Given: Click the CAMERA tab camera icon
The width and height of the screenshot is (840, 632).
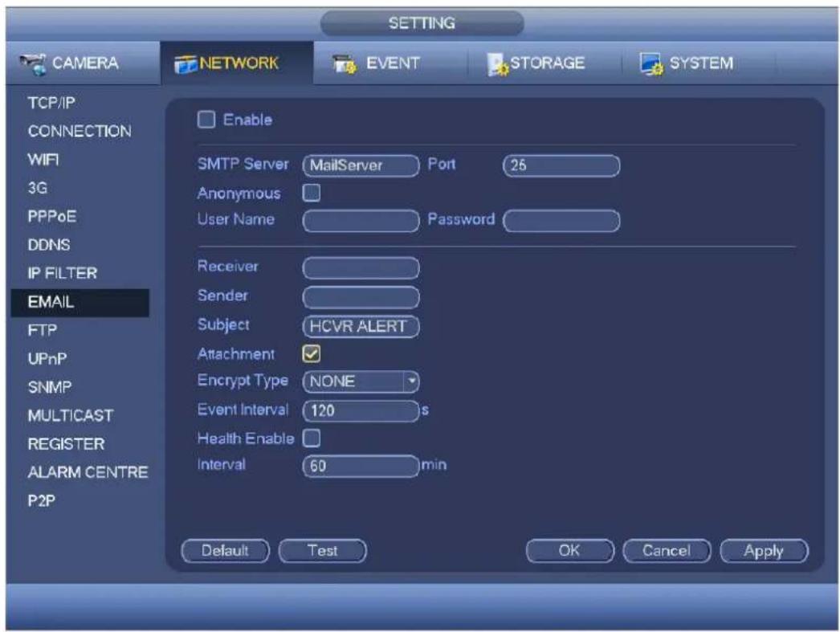Looking at the screenshot, I should point(33,64).
